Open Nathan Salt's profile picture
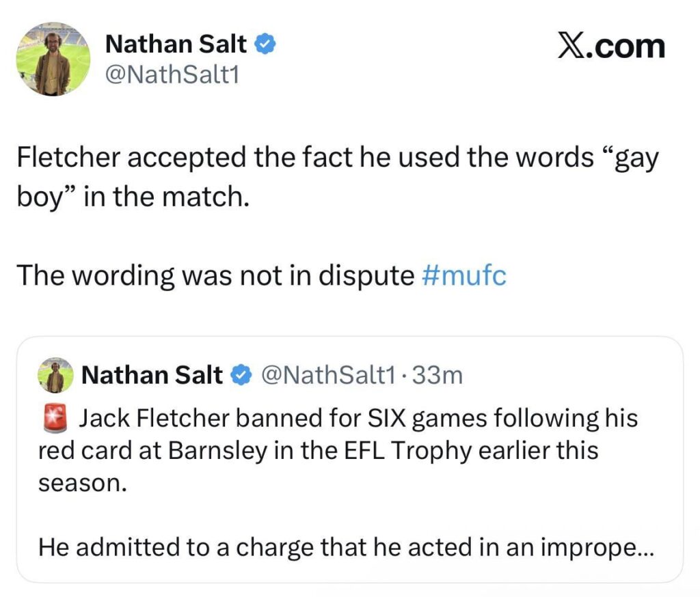The image size is (700, 597). point(53,57)
